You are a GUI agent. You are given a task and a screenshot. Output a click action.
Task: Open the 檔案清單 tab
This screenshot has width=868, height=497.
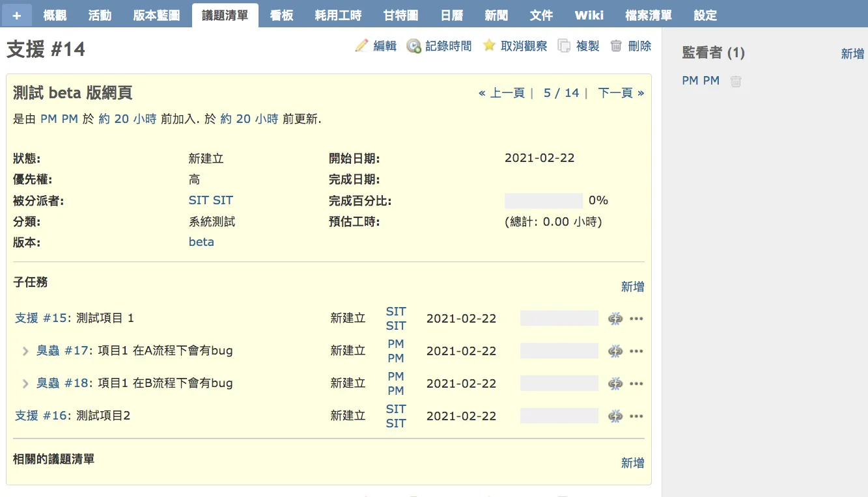649,15
